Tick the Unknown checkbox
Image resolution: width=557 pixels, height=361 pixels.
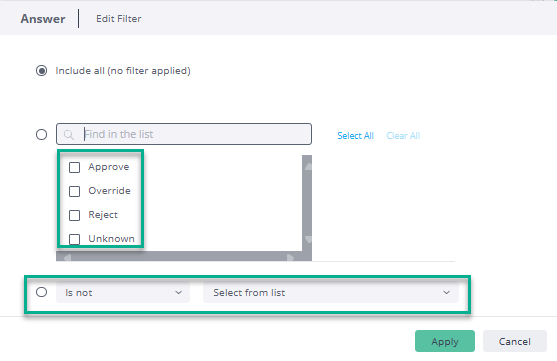point(74,239)
